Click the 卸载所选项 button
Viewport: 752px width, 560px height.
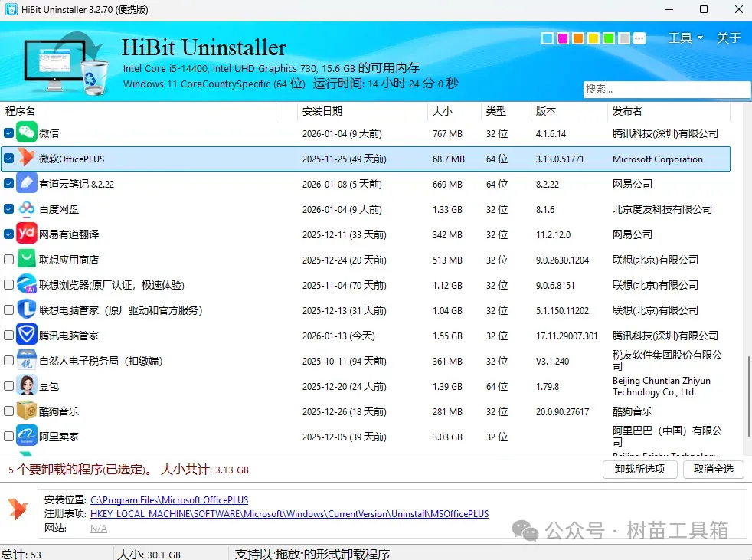(639, 470)
